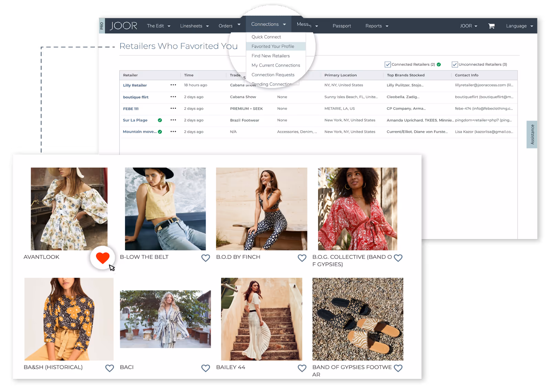Viewport: 550px width, 392px height.
Task: Go to Passport in the navbar
Action: [342, 26]
